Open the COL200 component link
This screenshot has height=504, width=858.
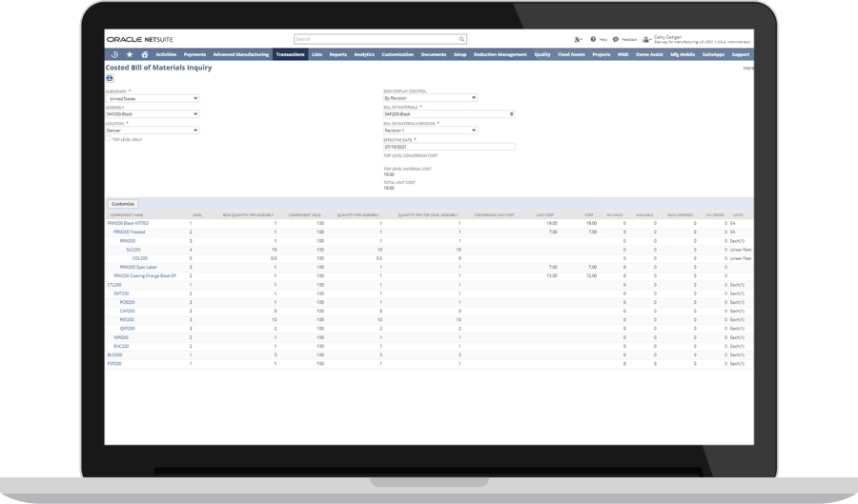coord(139,258)
